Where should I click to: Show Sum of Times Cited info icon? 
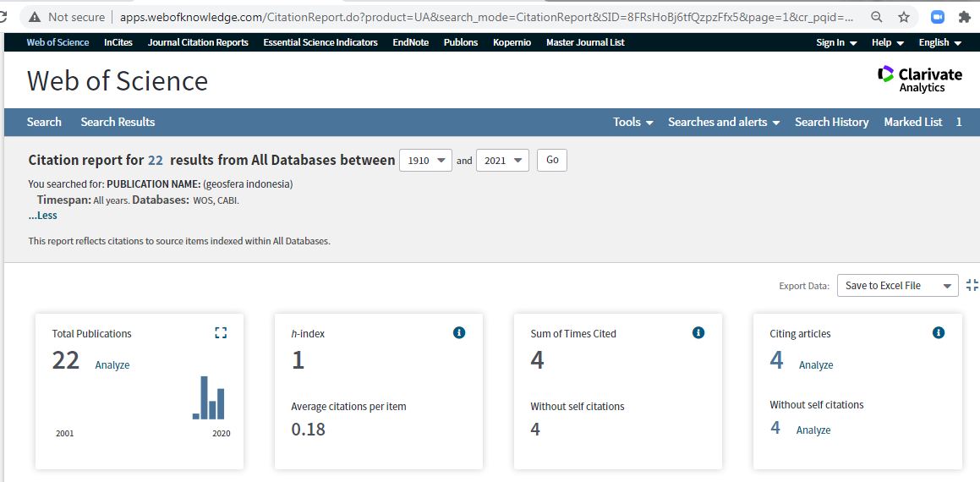(698, 332)
